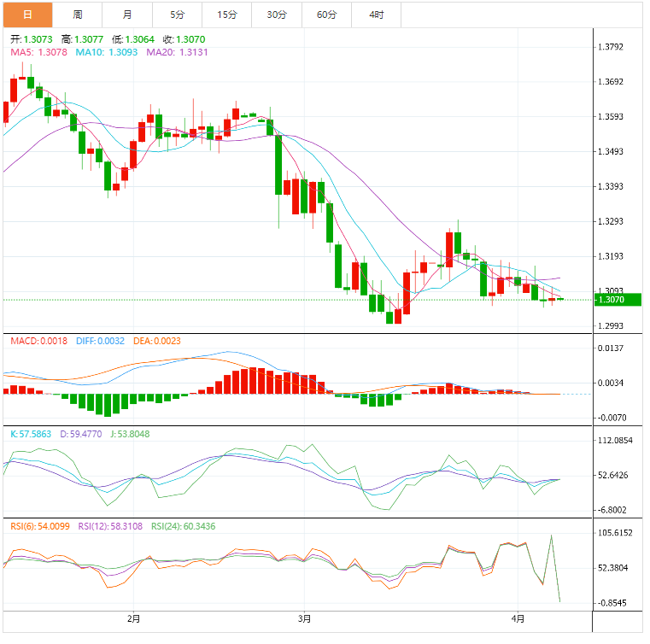Switch to the weekly 周 tab
The height and width of the screenshot is (644, 650).
point(78,15)
